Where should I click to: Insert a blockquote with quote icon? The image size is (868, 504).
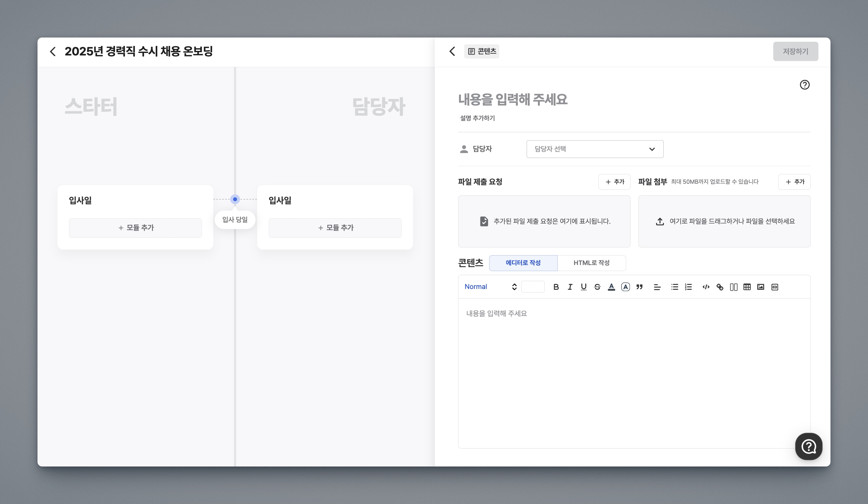point(640,287)
